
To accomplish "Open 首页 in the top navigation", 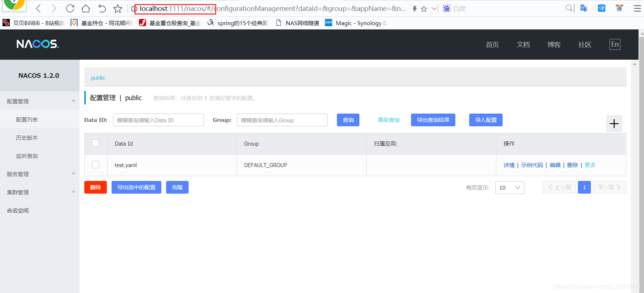I will pyautogui.click(x=492, y=44).
